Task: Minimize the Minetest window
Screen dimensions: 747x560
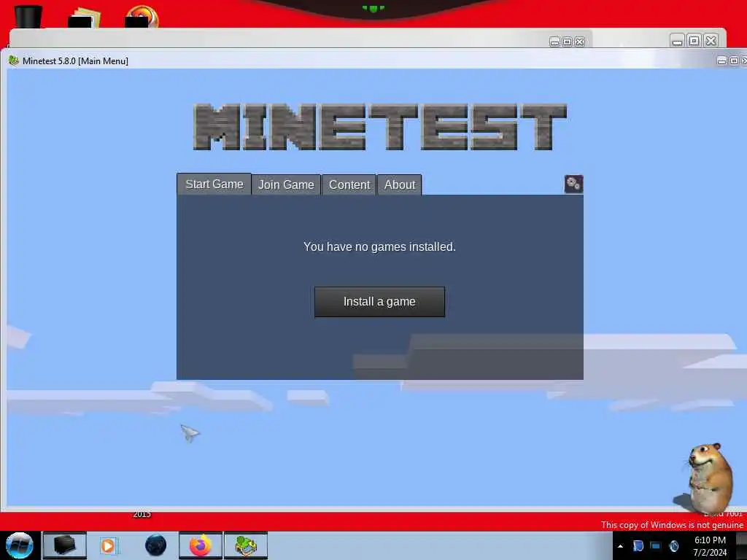Action: click(x=721, y=61)
